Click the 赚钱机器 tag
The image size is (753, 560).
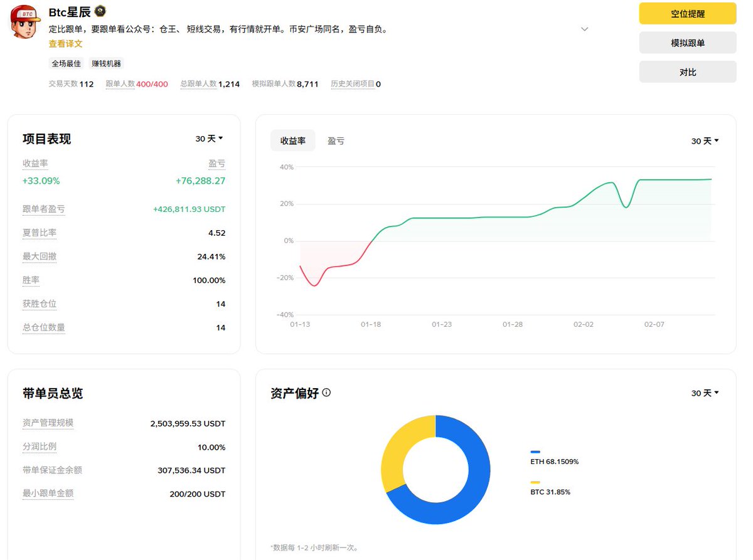point(107,63)
